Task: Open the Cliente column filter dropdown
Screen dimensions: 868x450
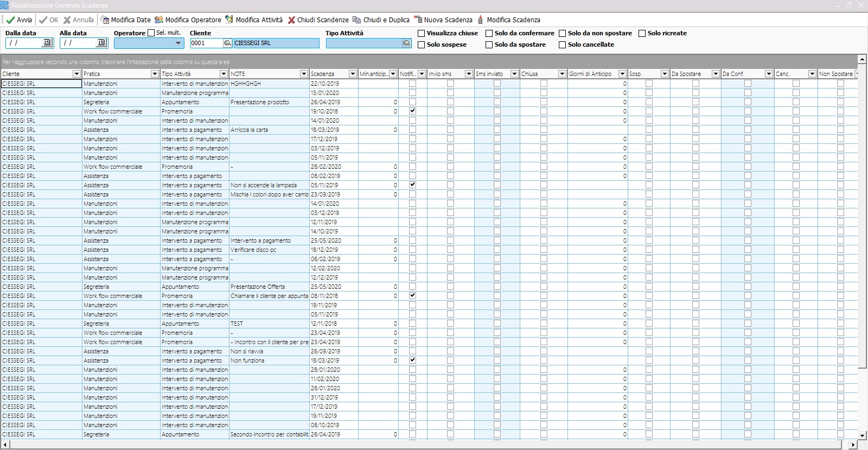Action: [x=76, y=74]
